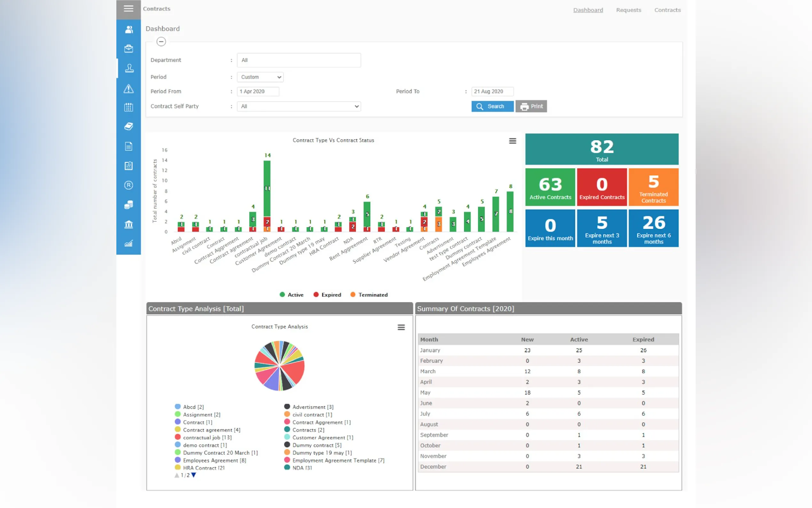This screenshot has width=812, height=508.
Task: Click the users icon in sidebar
Action: tap(129, 29)
